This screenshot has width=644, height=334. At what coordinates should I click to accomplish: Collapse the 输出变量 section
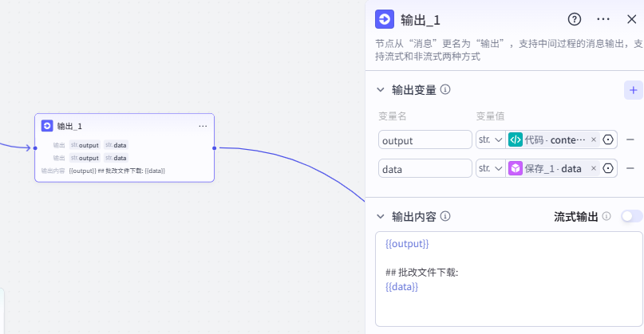click(381, 90)
